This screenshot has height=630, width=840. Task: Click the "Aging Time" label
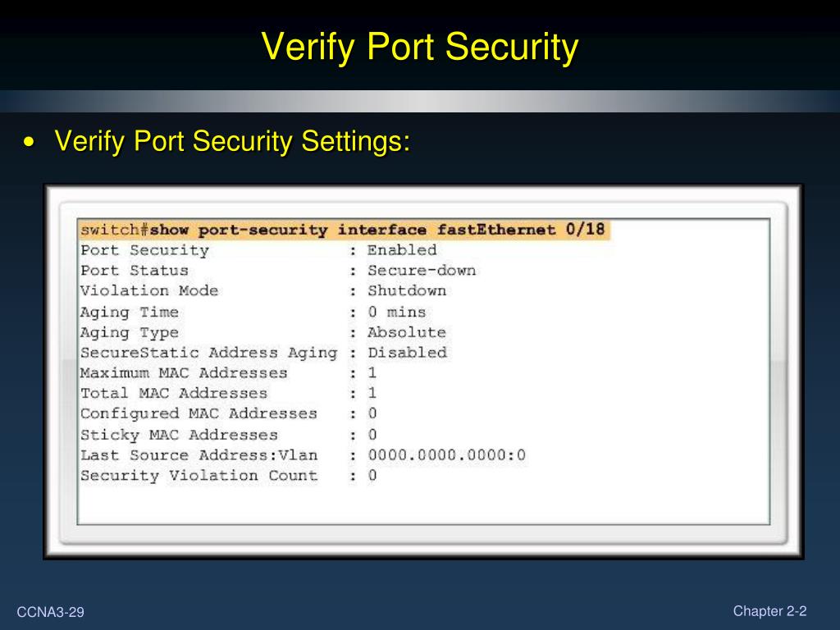[129, 313]
